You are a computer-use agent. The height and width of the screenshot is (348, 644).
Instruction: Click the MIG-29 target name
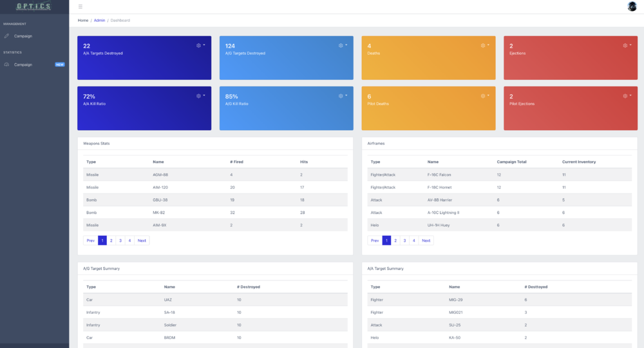coord(455,300)
